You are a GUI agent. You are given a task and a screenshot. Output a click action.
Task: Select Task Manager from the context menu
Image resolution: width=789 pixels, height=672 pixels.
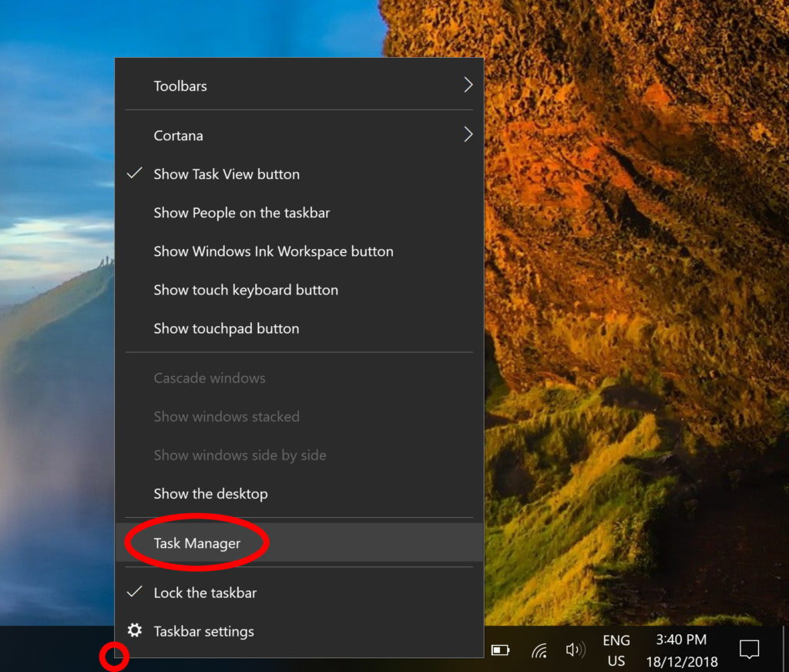[197, 543]
